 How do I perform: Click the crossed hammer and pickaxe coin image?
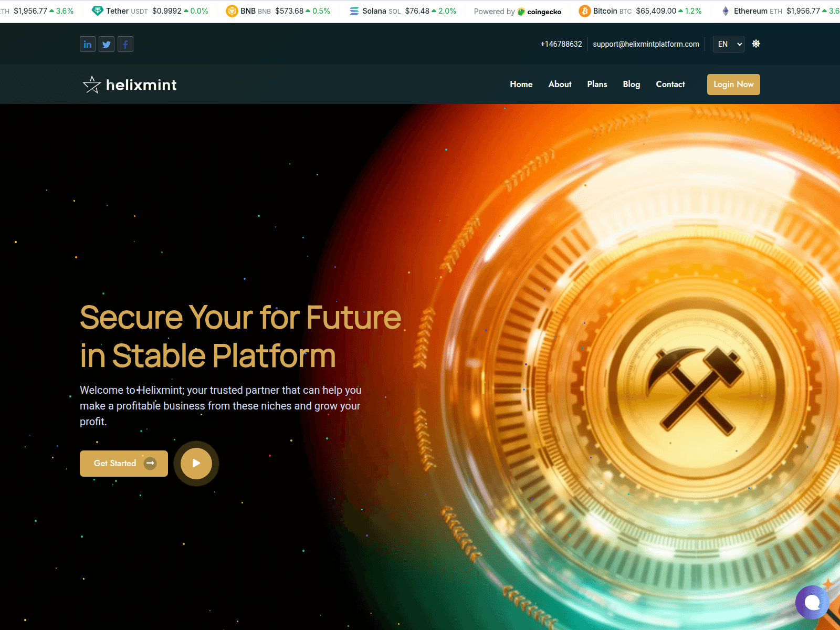click(697, 390)
